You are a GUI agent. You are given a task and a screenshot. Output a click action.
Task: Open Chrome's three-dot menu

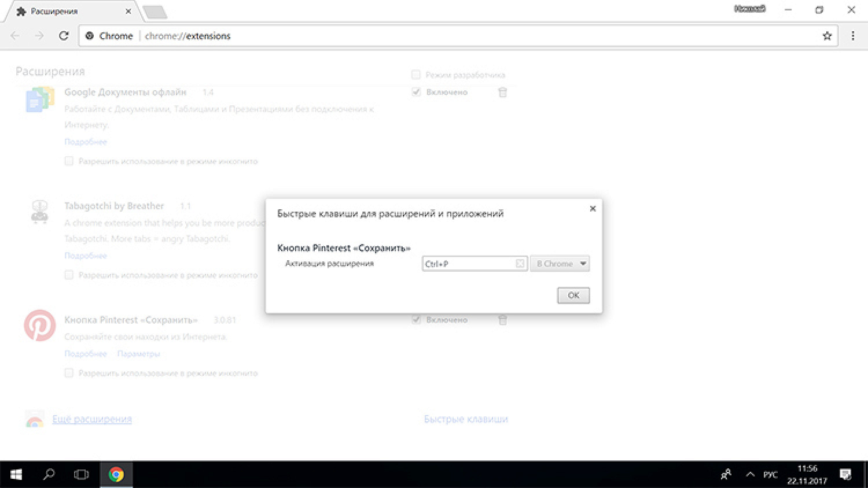tap(853, 36)
